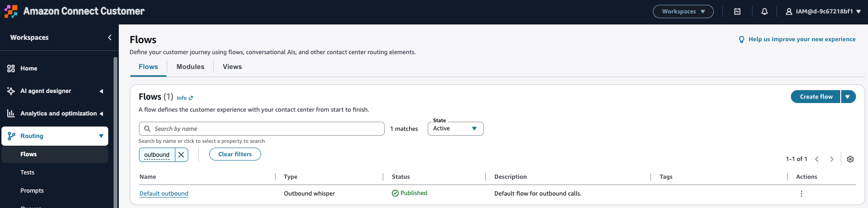The image size is (868, 208).
Task: Open the Create flow dropdown arrow
Action: pyautogui.click(x=848, y=97)
